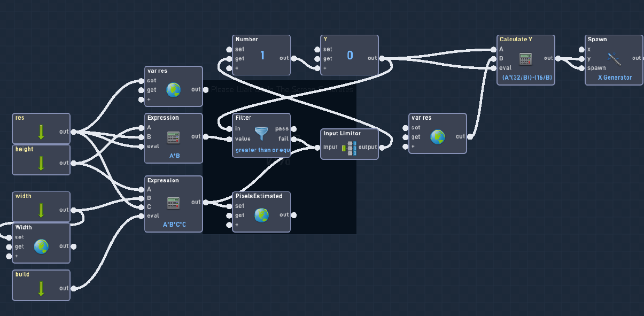
Task: Click the y port of Spawn node
Action: pos(581,59)
